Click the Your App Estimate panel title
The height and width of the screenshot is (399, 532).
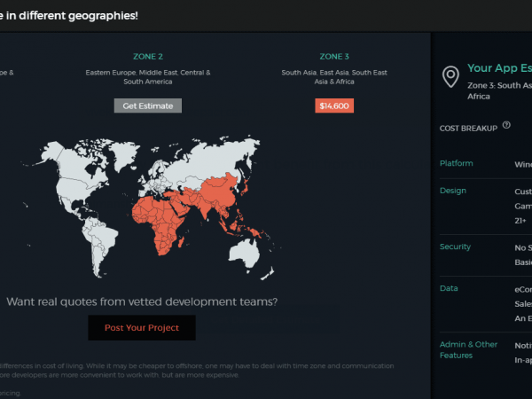pyautogui.click(x=498, y=68)
